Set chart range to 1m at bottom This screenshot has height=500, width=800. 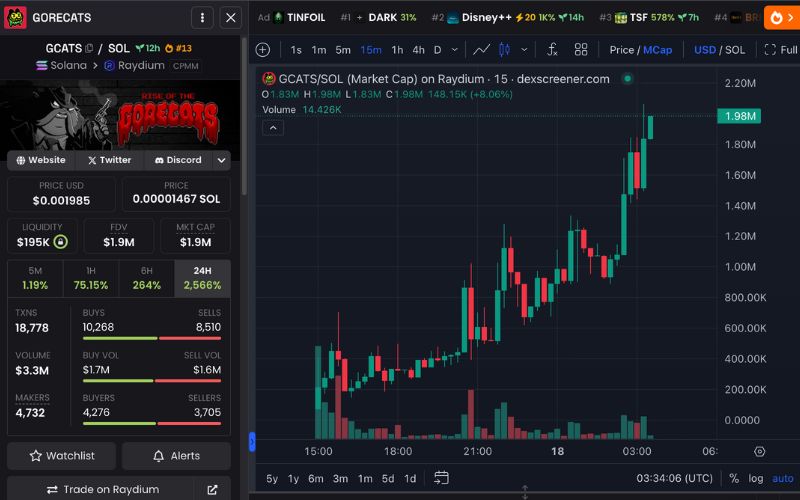tap(365, 479)
